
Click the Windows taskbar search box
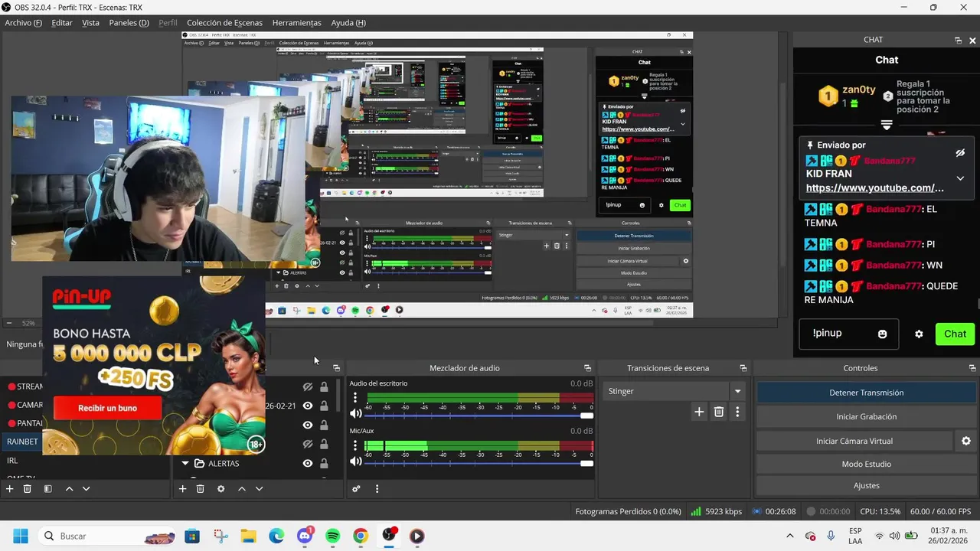(107, 536)
